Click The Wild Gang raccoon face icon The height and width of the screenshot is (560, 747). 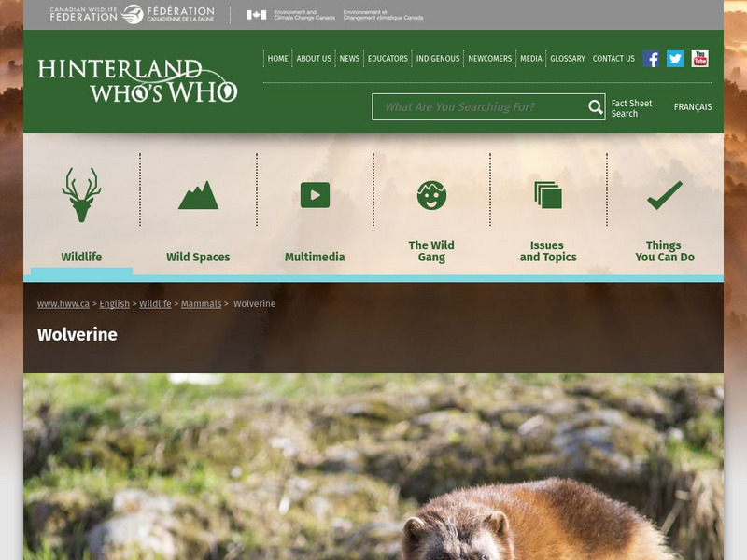pyautogui.click(x=431, y=193)
